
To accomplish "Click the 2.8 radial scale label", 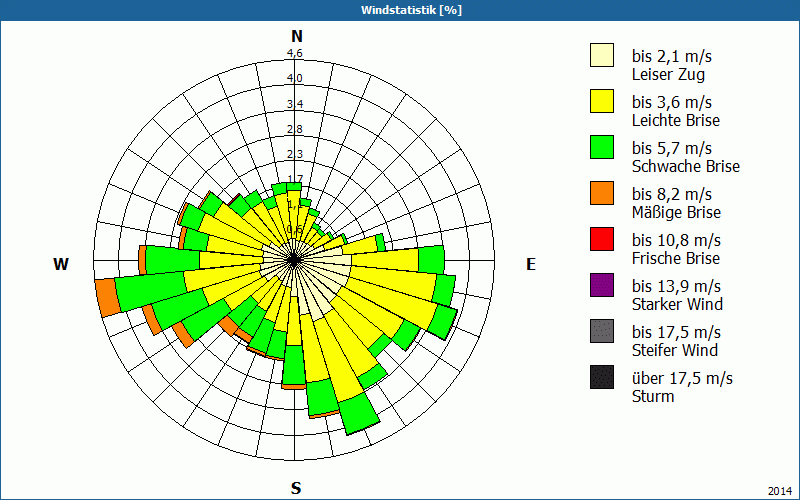I will [295, 129].
